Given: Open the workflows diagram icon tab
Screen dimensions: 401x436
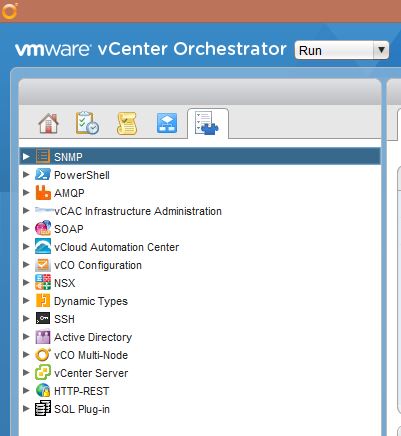Looking at the screenshot, I should pyautogui.click(x=167, y=123).
